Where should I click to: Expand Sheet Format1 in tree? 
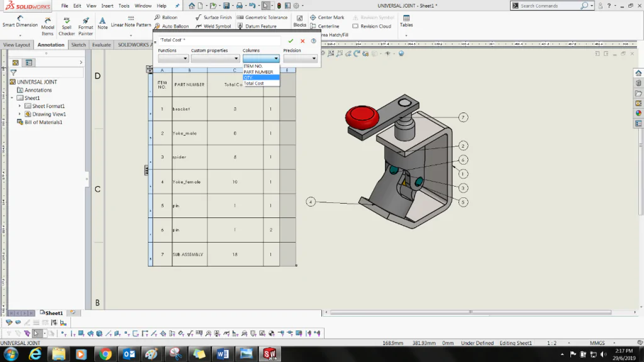pyautogui.click(x=19, y=106)
